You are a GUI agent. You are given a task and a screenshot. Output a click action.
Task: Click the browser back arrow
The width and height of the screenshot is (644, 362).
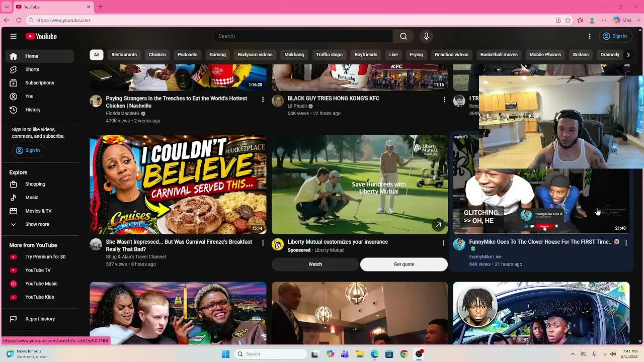[7, 20]
